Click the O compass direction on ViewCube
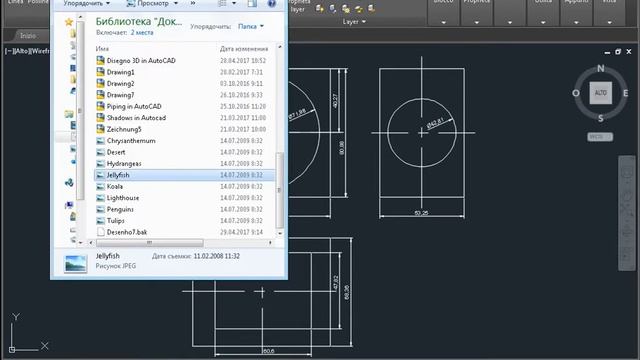 (576, 93)
